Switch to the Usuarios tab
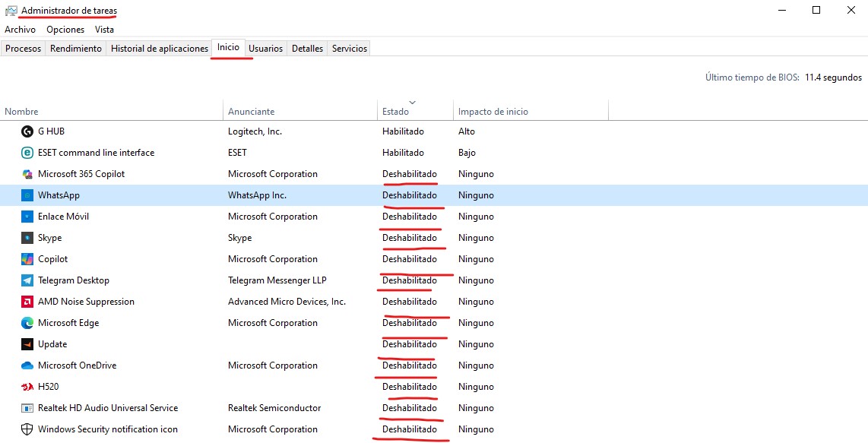 [x=266, y=49]
